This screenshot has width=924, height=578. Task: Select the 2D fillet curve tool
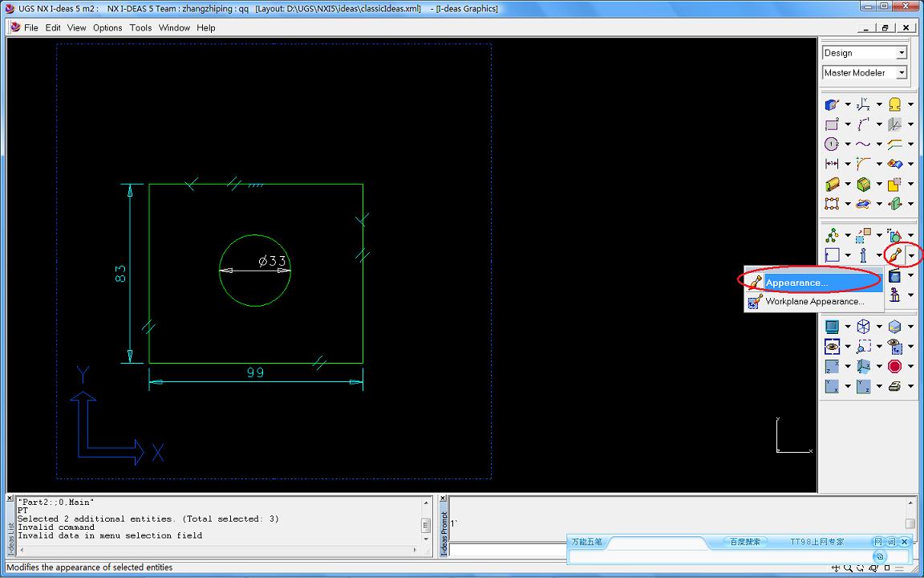click(x=863, y=164)
